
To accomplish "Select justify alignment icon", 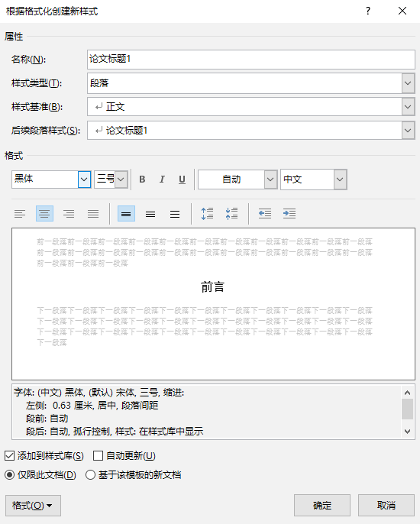I will (x=93, y=214).
